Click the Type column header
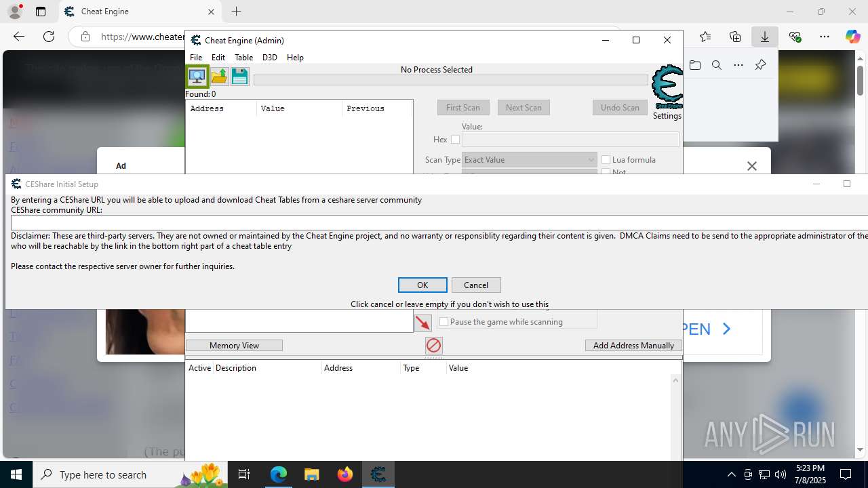868x488 pixels. (x=423, y=368)
